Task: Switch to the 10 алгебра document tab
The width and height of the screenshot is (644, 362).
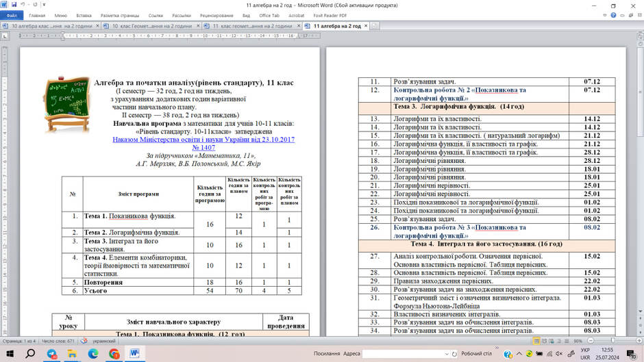Action: 51,26
